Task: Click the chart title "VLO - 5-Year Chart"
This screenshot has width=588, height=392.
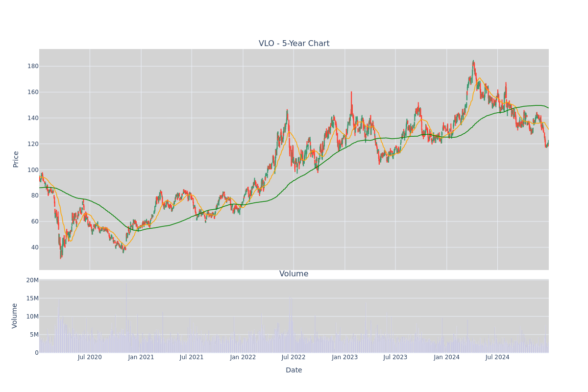Action: click(x=294, y=44)
